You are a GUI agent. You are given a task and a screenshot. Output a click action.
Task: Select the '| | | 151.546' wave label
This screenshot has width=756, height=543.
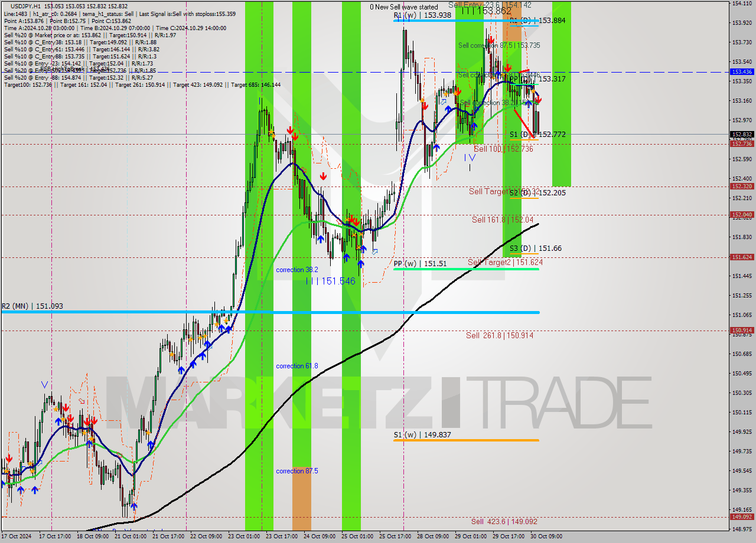(x=331, y=281)
